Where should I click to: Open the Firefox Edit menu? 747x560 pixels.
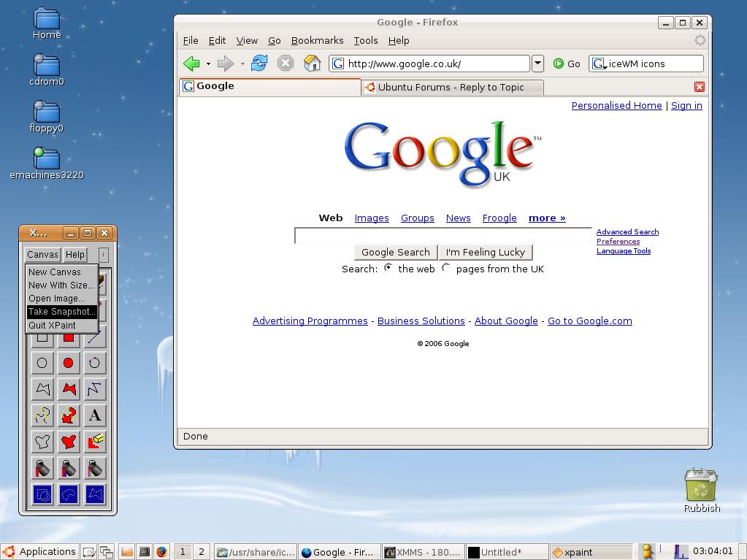click(218, 41)
